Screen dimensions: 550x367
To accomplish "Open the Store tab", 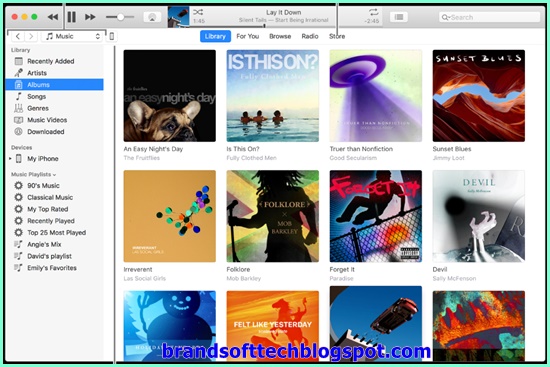I will (337, 36).
